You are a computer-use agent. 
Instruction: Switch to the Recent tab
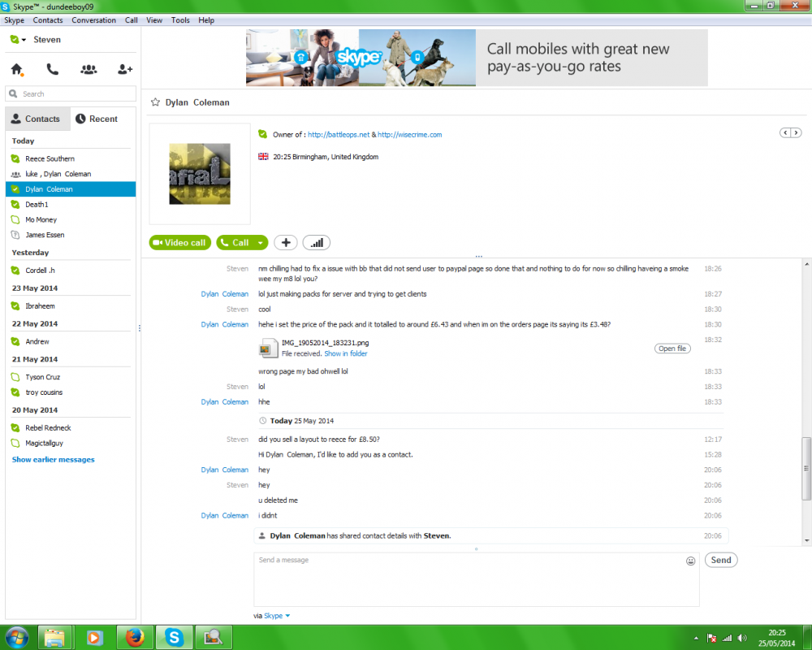click(x=97, y=119)
